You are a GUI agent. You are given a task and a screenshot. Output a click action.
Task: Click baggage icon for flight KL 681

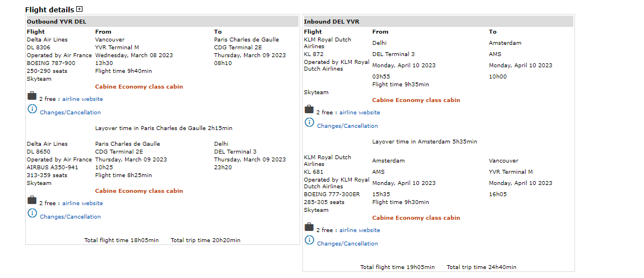point(309,227)
